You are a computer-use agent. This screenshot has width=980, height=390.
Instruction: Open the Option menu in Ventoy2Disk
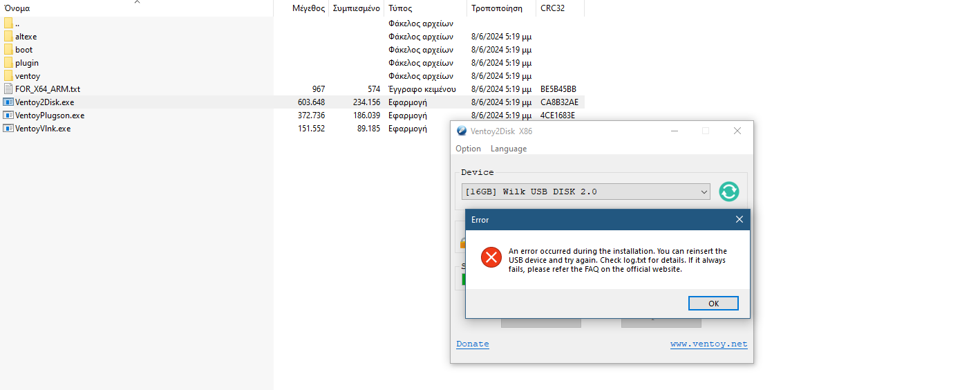pyautogui.click(x=468, y=149)
